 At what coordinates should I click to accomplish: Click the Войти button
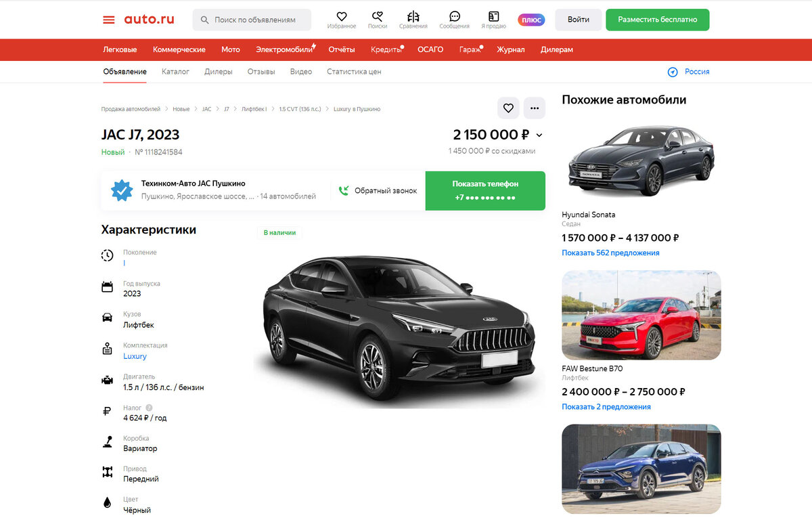tap(579, 20)
